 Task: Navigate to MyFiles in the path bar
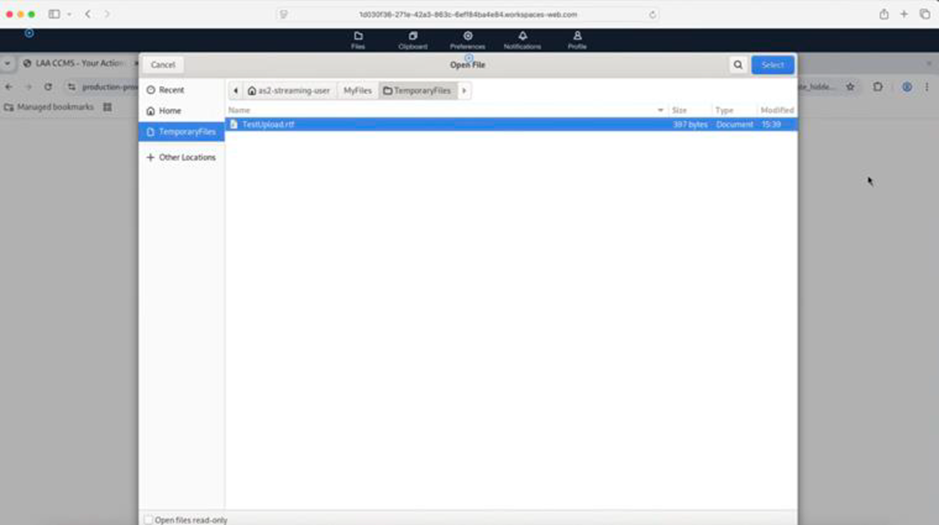357,91
